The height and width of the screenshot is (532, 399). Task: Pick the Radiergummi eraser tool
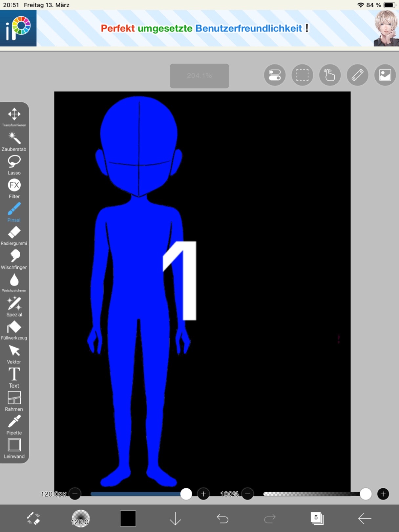tap(14, 236)
